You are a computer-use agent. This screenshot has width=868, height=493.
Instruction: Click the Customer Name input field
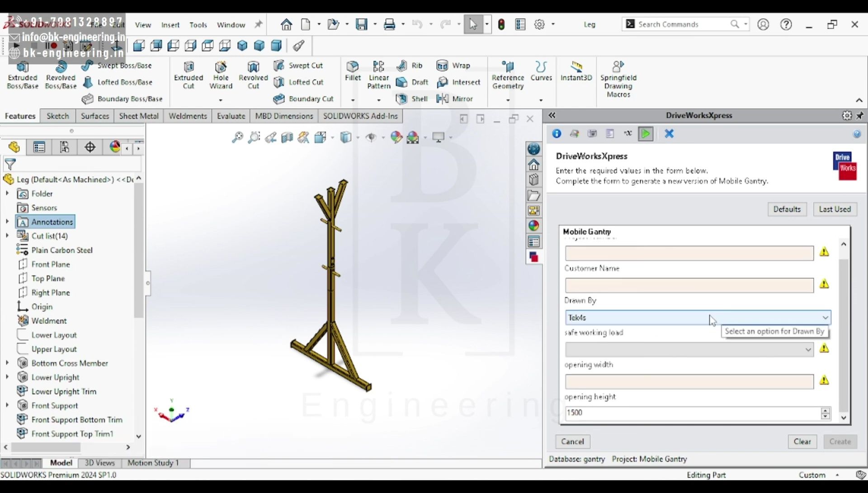[689, 285]
